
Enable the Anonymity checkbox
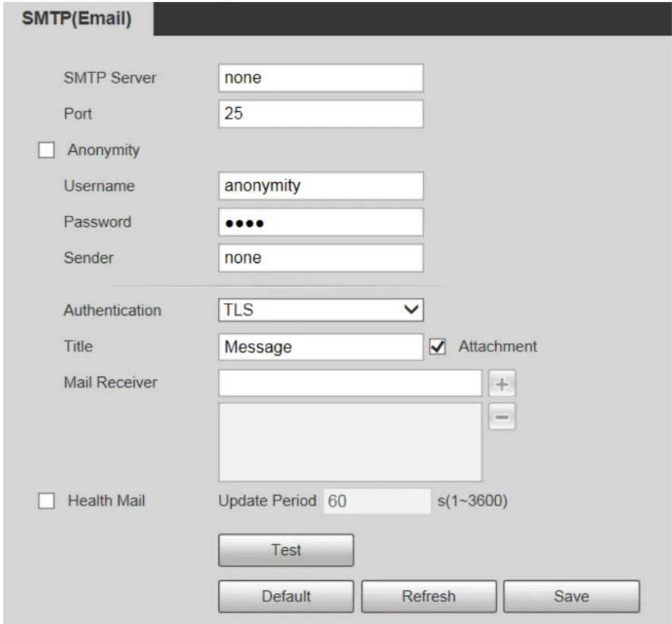pos(46,150)
